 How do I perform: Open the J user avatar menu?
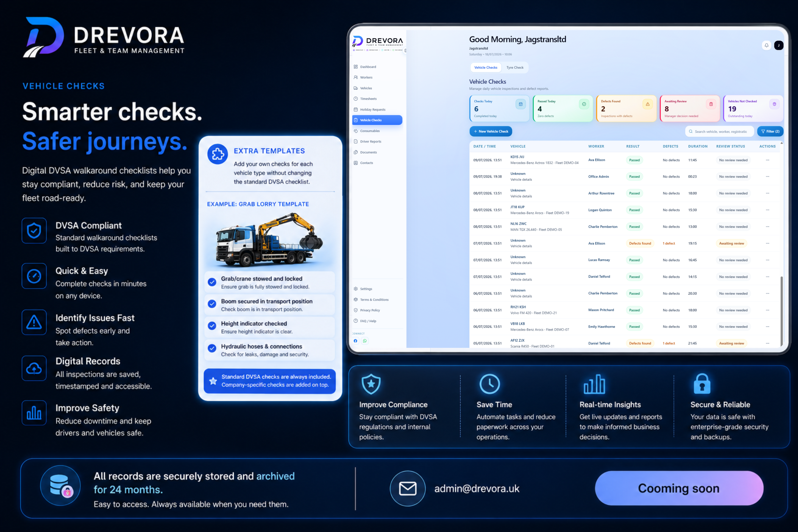tap(779, 45)
